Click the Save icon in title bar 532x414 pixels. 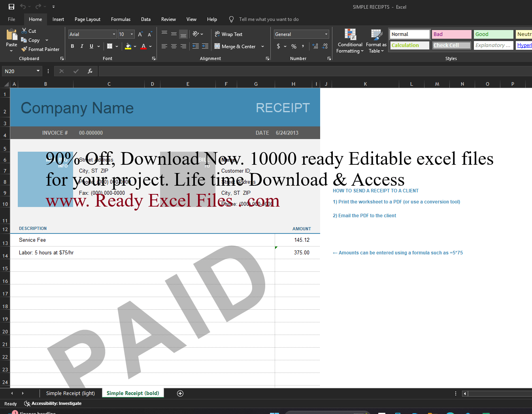point(11,7)
